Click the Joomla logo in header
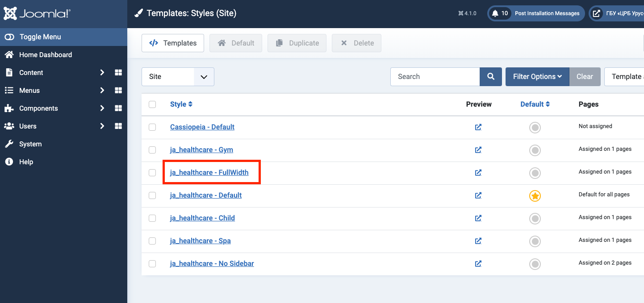Image resolution: width=644 pixels, height=303 pixels. (x=37, y=14)
